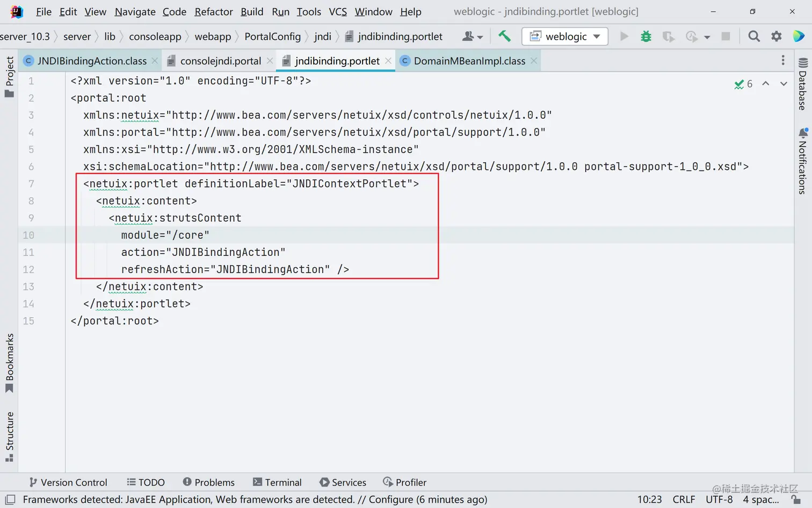Click the PortalConfig breadcrumb

[272, 36]
